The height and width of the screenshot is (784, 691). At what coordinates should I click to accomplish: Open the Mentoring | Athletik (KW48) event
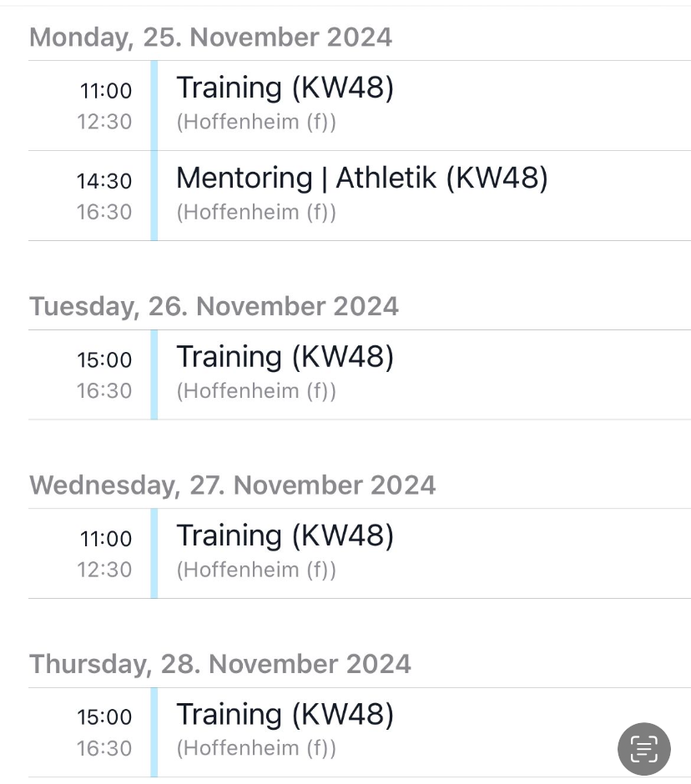pyautogui.click(x=361, y=178)
